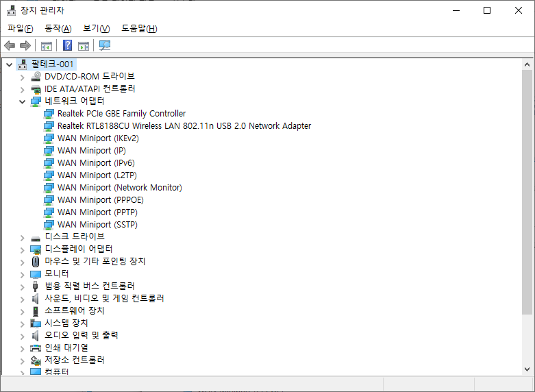Screen dimensions: 535x392
Task: Click the Device Manager title bar icon
Action: tap(11, 10)
